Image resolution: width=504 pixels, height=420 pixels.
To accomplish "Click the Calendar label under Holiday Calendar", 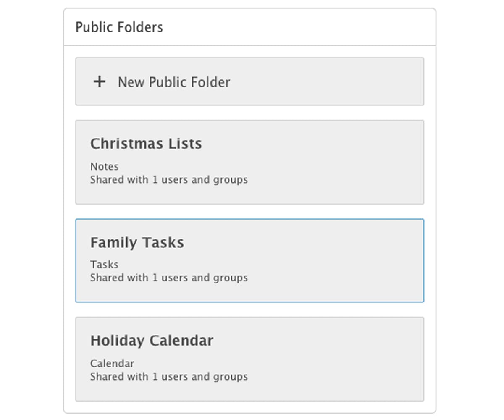I will 112,363.
